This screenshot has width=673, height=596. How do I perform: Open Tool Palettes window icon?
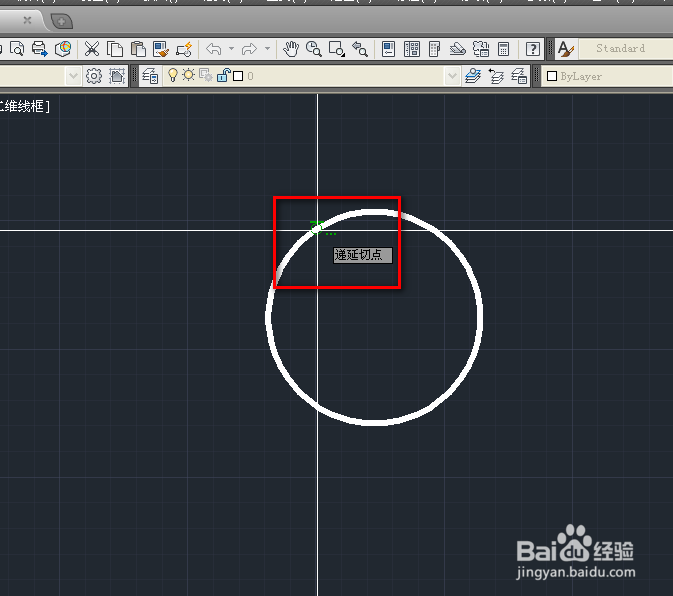[x=434, y=48]
